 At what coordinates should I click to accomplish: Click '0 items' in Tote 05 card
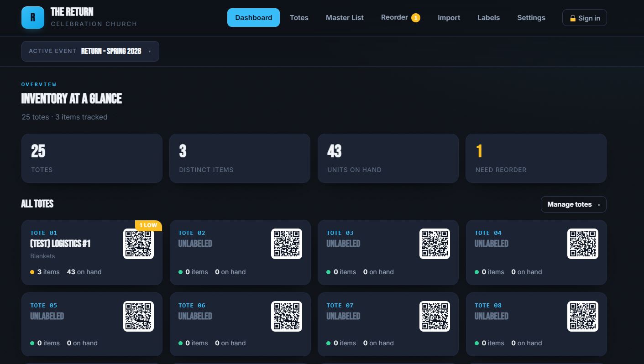coord(48,343)
